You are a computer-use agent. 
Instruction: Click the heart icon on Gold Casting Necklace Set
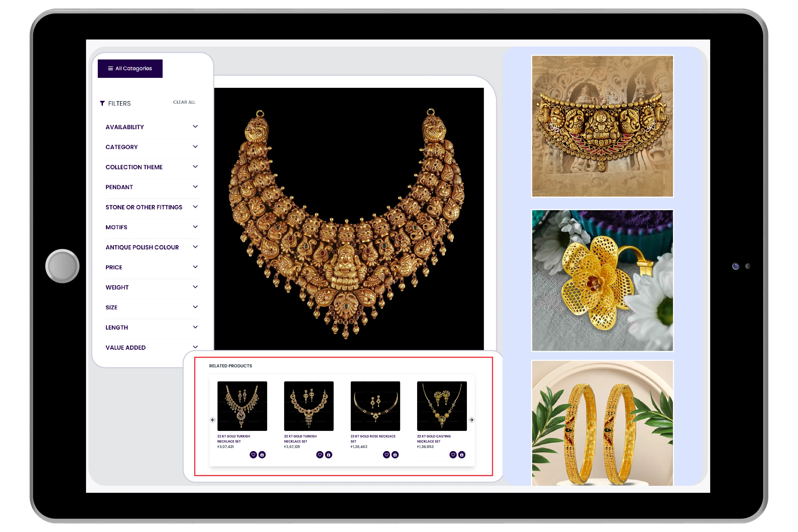(x=453, y=454)
